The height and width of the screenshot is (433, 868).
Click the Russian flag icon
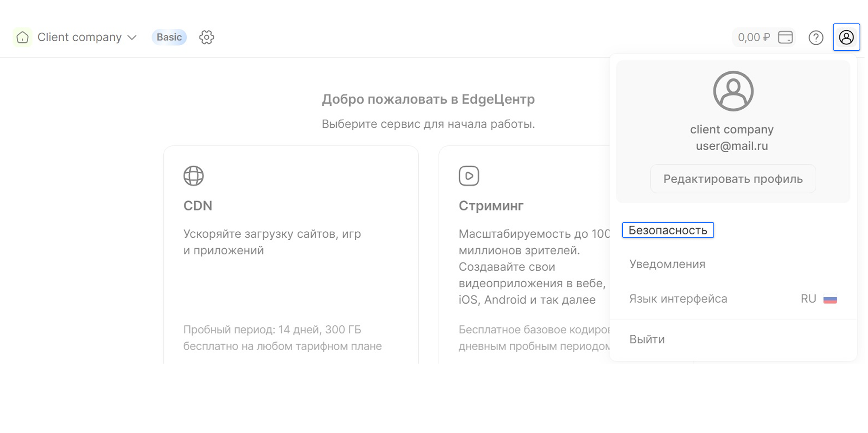click(830, 299)
